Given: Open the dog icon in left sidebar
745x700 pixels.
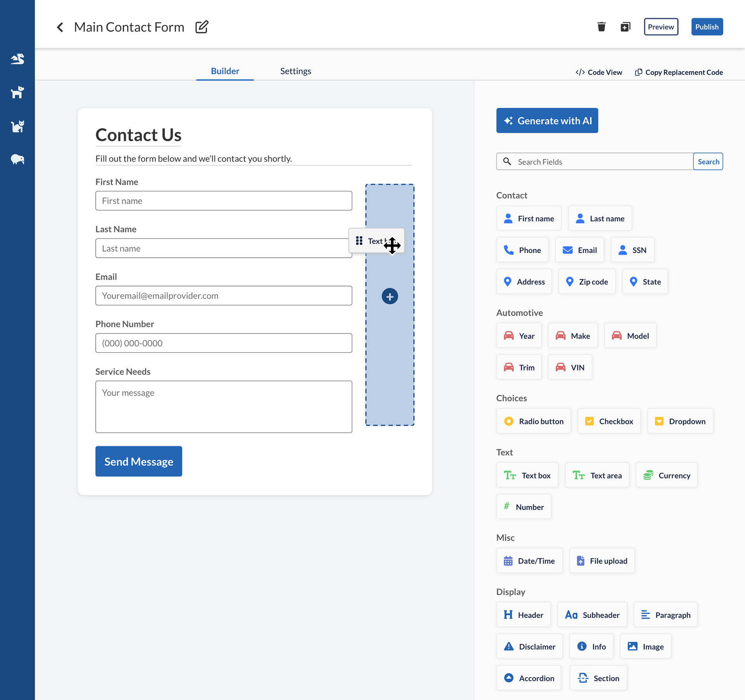Looking at the screenshot, I should point(17,92).
